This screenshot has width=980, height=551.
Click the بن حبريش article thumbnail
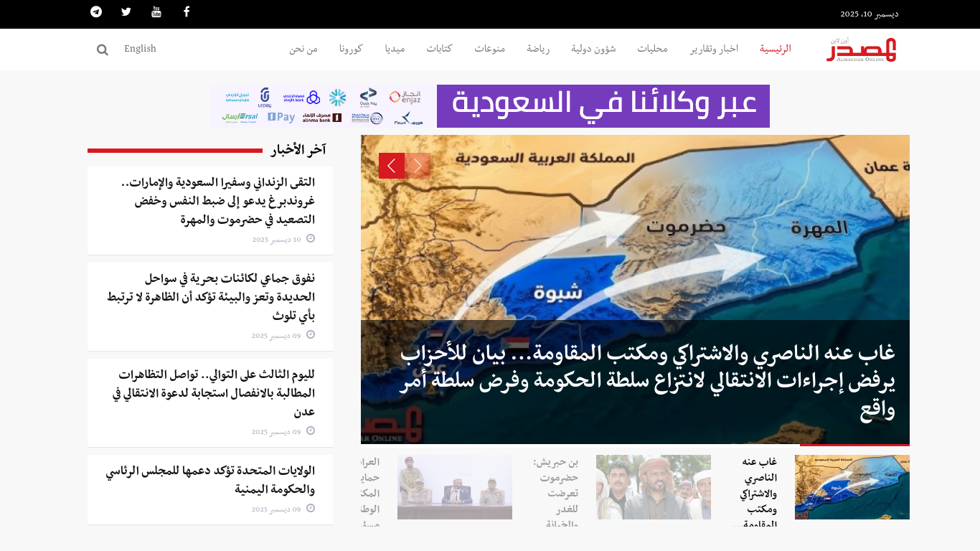coord(653,486)
